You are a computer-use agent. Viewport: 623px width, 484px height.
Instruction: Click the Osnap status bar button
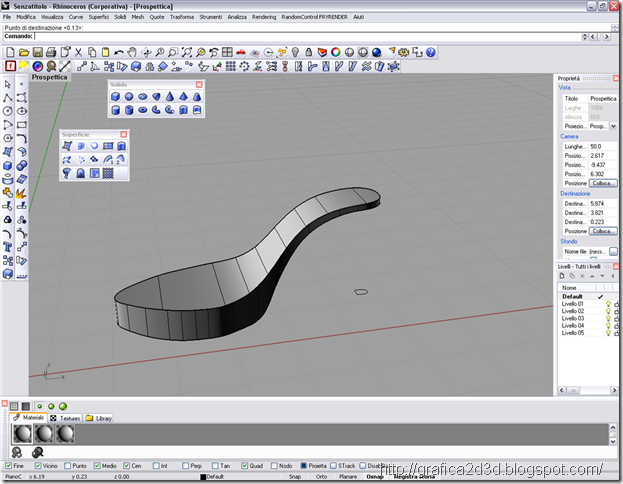pyautogui.click(x=374, y=476)
